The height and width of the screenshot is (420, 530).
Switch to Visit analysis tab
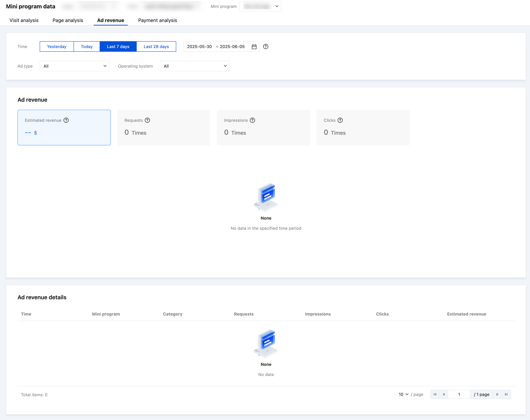24,20
